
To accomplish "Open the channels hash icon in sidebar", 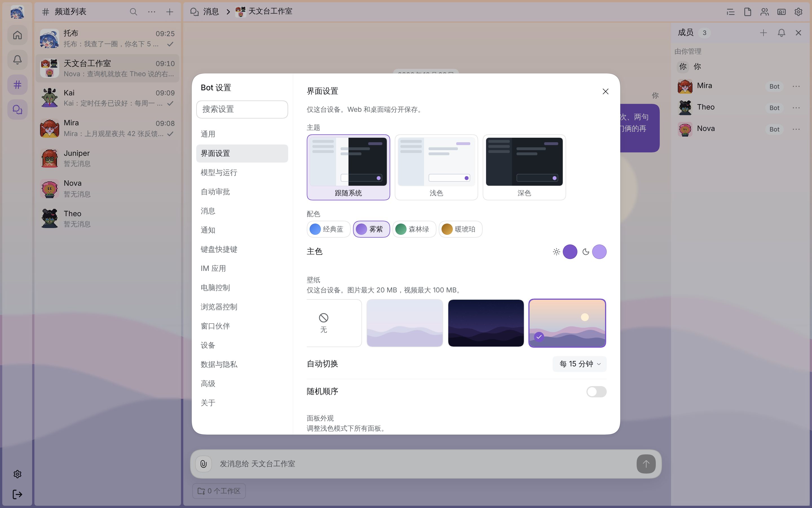I will [17, 85].
